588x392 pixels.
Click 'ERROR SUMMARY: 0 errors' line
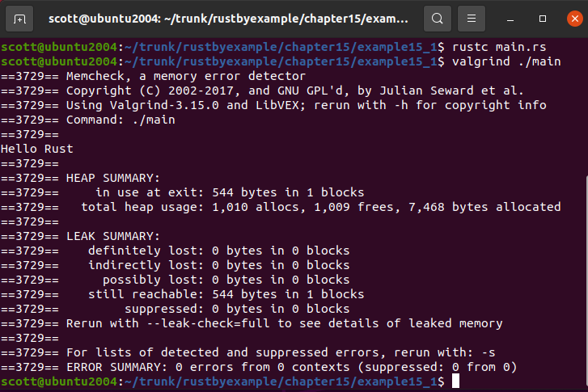(259, 367)
